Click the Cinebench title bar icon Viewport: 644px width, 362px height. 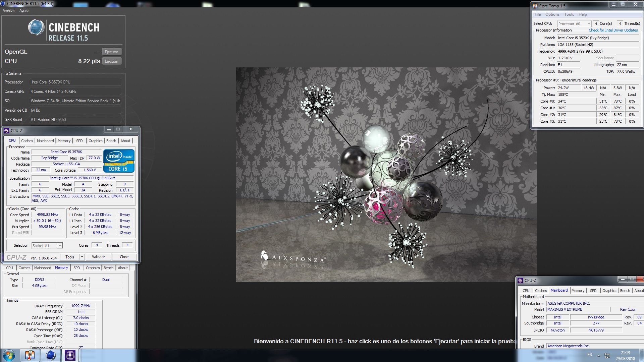pos(3,3)
